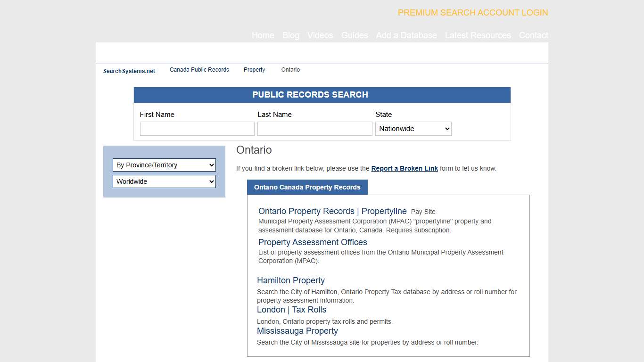Click PREMIUM SEARCH ACCOUNT LOGIN

tap(472, 13)
